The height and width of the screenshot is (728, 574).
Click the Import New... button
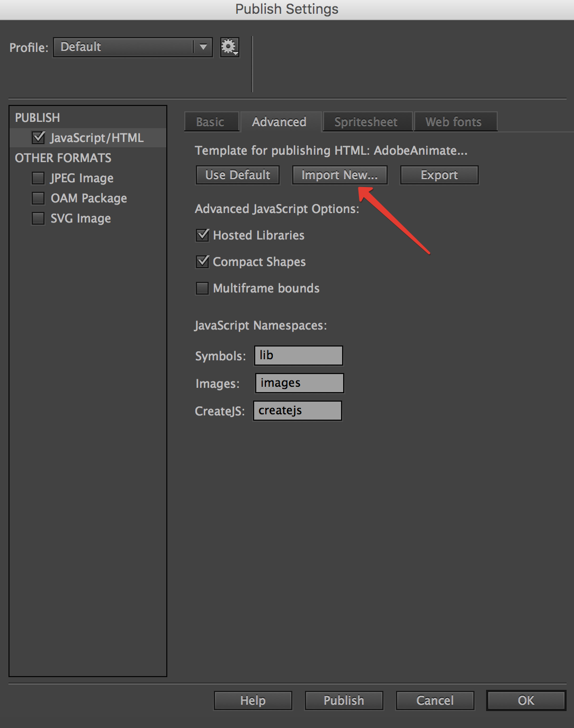tap(340, 175)
